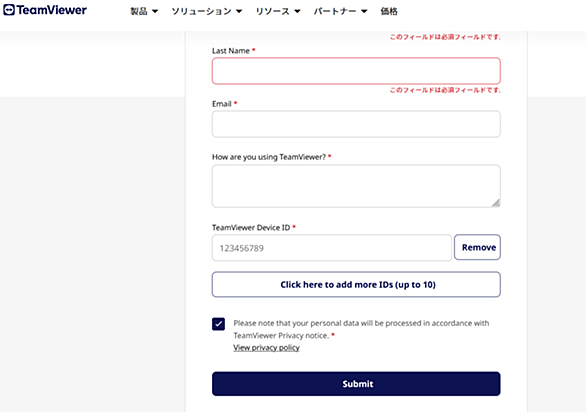Go to the 価格 pricing page
586x412 pixels.
point(389,12)
